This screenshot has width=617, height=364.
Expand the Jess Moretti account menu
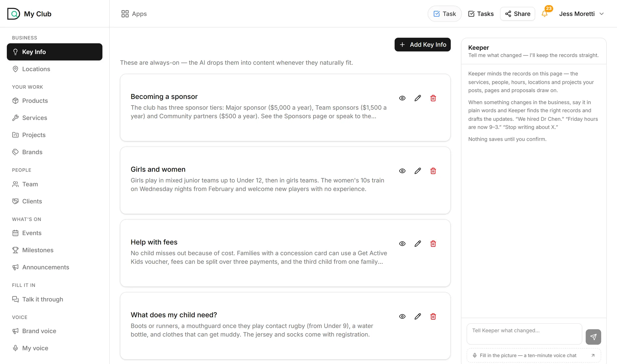581,14
